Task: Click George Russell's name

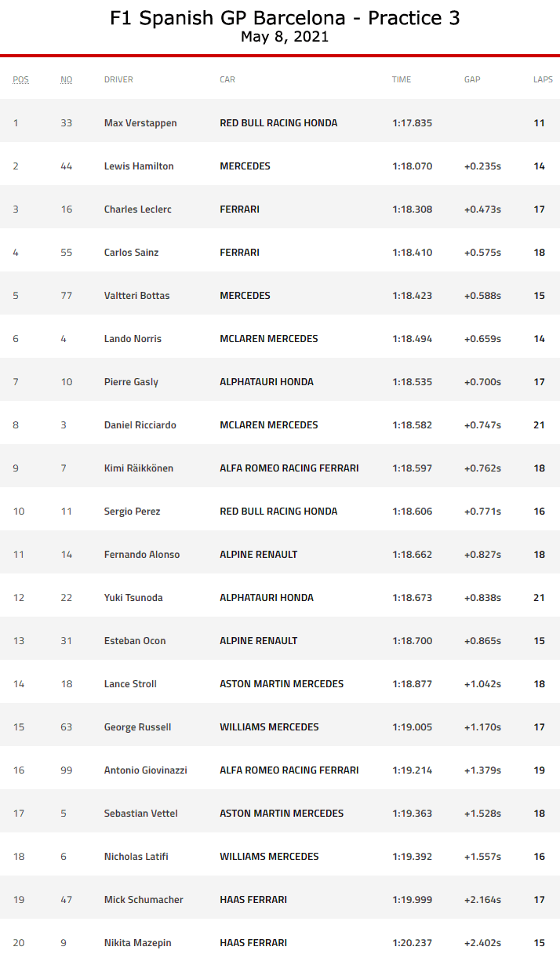Action: pos(137,727)
